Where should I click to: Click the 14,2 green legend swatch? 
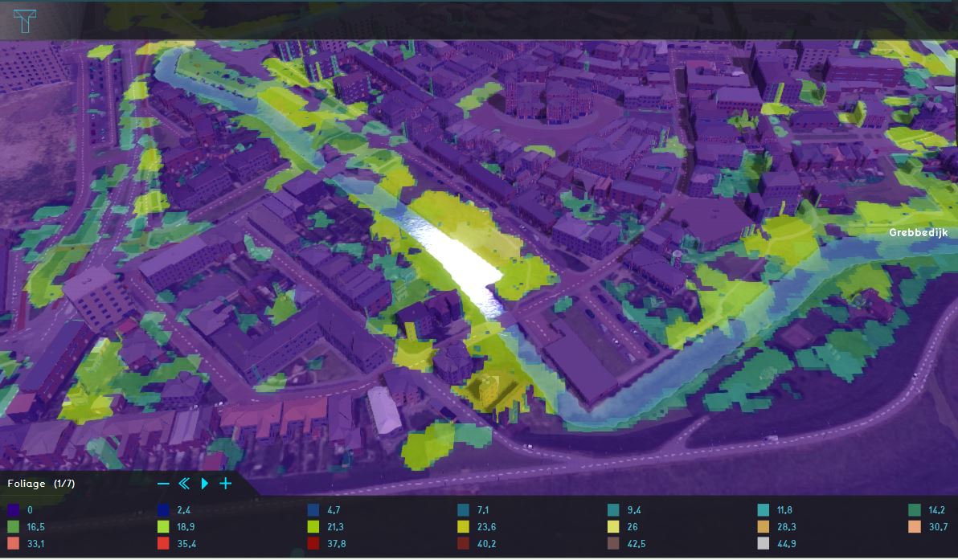914,509
